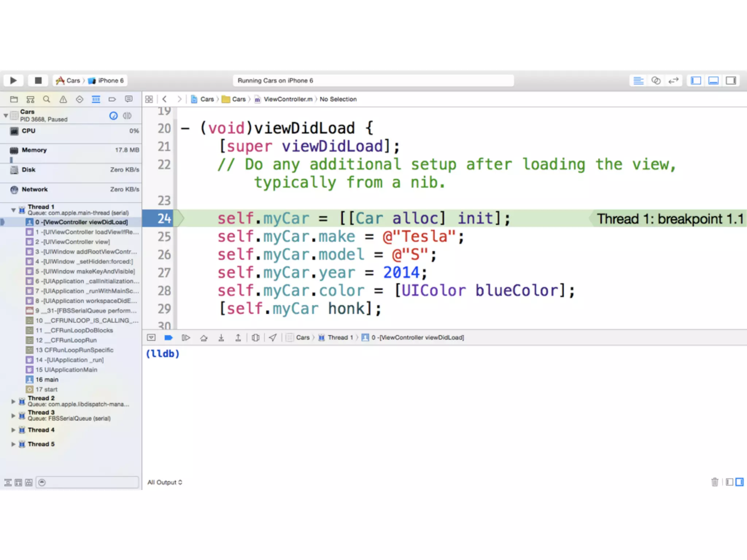The image size is (747, 560).
Task: Open the All Output dropdown
Action: pyautogui.click(x=165, y=482)
